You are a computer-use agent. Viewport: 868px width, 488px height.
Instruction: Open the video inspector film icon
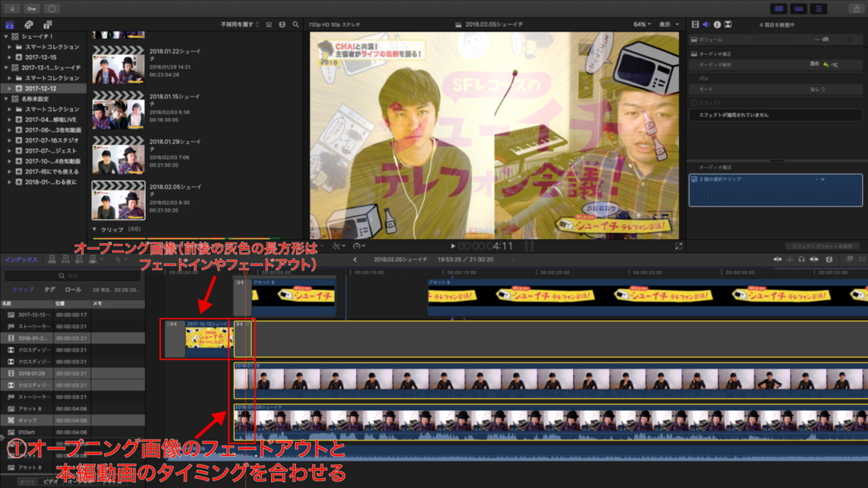[x=695, y=25]
